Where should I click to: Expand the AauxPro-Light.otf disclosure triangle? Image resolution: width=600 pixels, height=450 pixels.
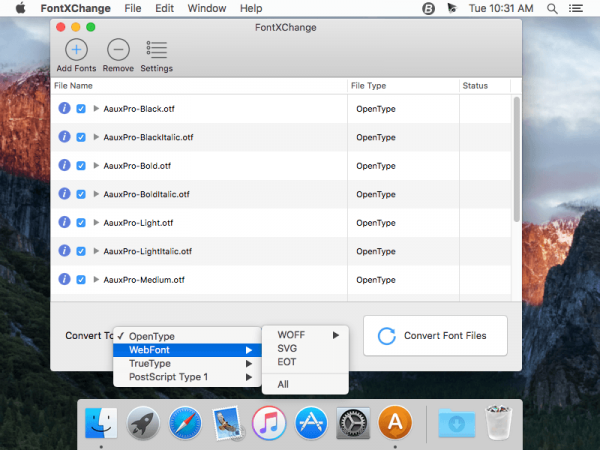tap(96, 222)
